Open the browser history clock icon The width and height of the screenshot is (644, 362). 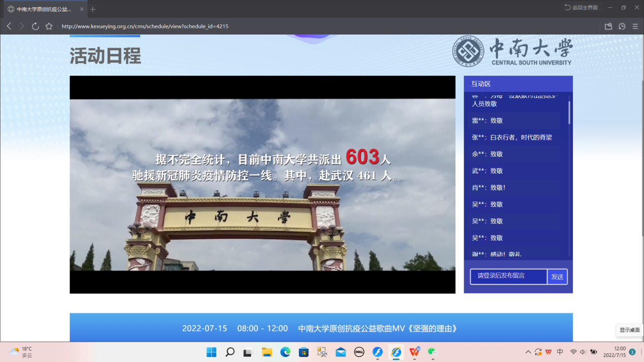coord(622,26)
